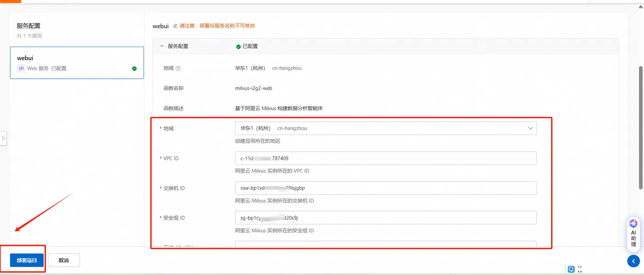
Task: Click the screenshot bracket icon at the bottom
Action: click(580, 269)
